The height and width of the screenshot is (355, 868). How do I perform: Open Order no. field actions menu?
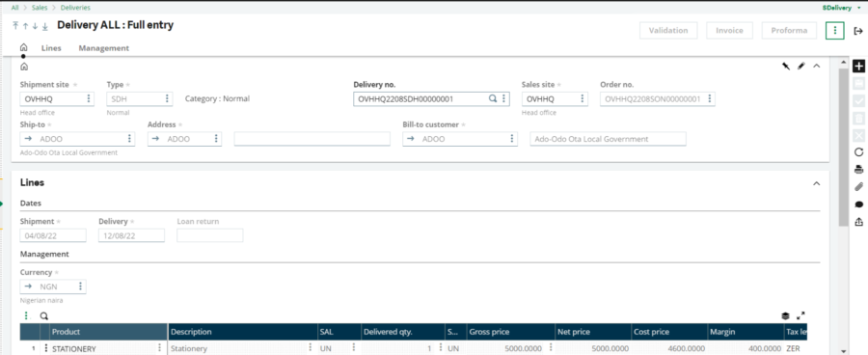coord(709,98)
